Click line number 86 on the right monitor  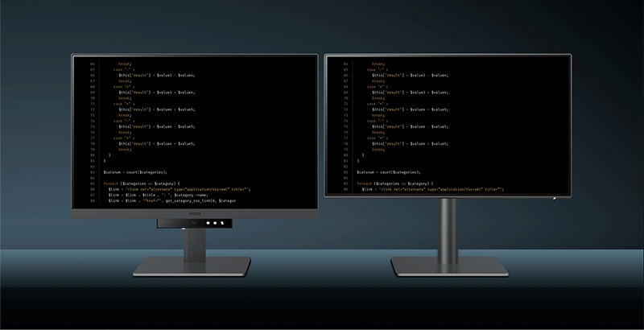point(345,189)
